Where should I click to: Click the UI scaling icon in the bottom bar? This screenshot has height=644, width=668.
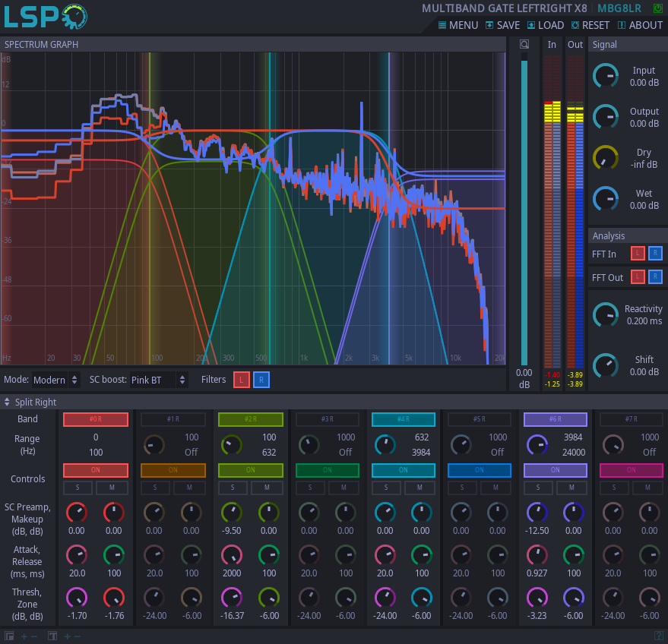pyautogui.click(x=9, y=636)
